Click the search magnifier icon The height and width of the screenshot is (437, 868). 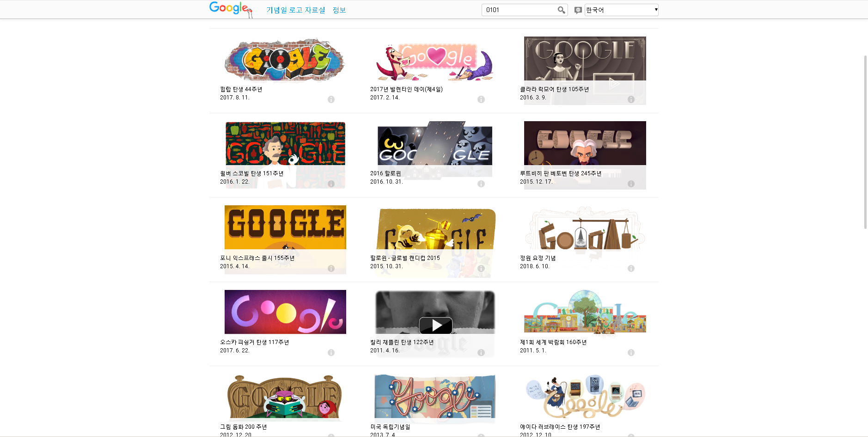[561, 10]
